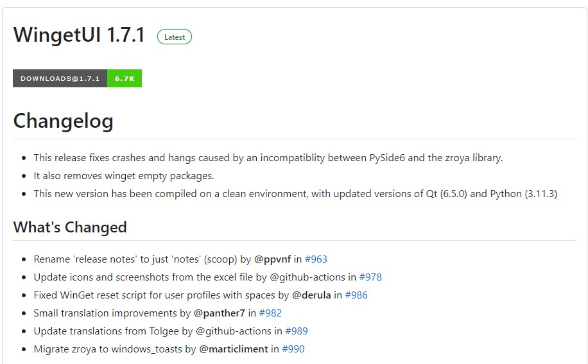588x364 pixels.
Task: Visit @derula user profile
Action: [311, 295]
